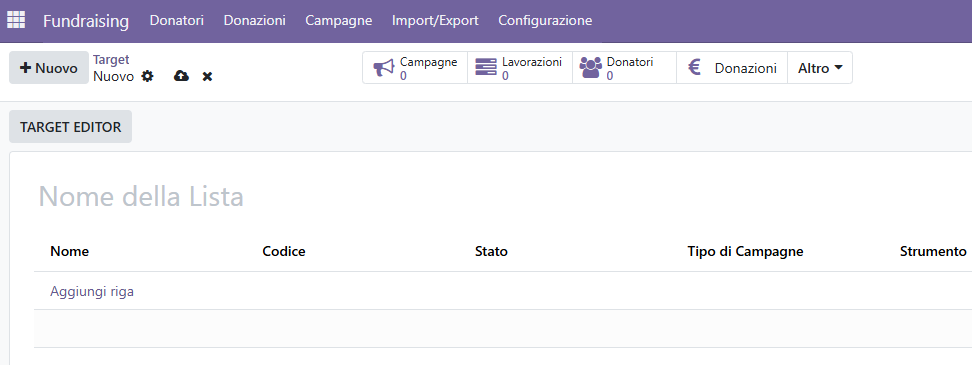Open the Import/Export menu
972x365 pixels.
(x=435, y=20)
